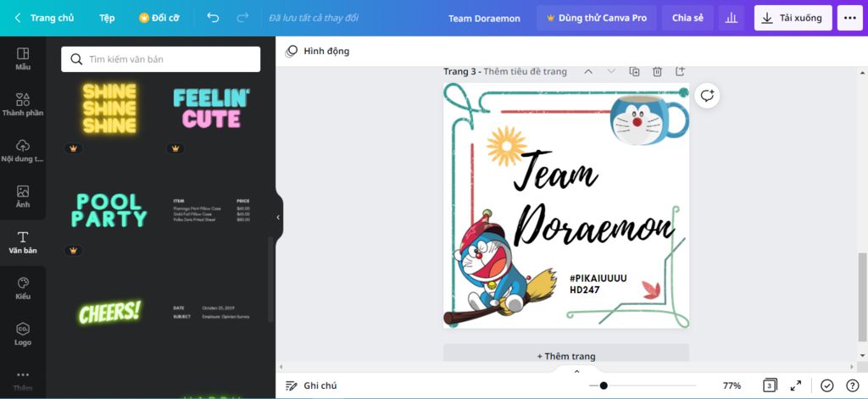Select the DATE SUBJECT text template
The height and width of the screenshot is (399, 868).
pos(211,312)
